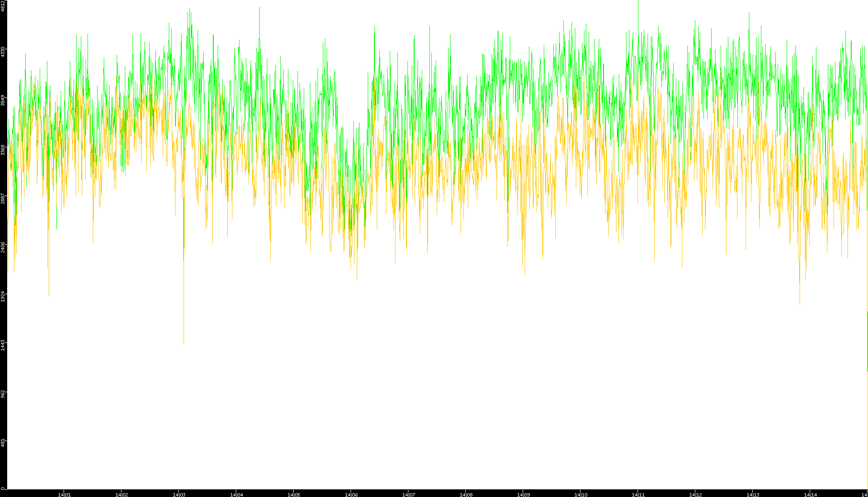The height and width of the screenshot is (497, 868).
Task: Select the 14:03 tick on the time axis
Action: tap(179, 494)
